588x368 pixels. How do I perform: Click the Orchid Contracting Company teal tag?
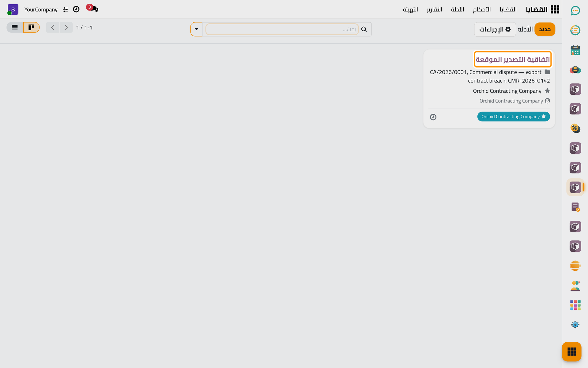point(514,117)
